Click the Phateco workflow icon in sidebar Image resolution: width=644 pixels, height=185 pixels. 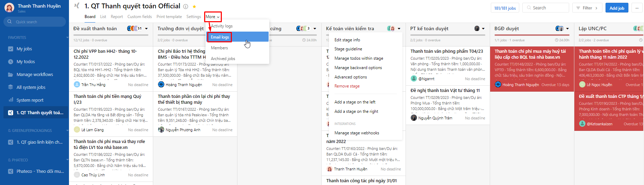tap(10, 171)
